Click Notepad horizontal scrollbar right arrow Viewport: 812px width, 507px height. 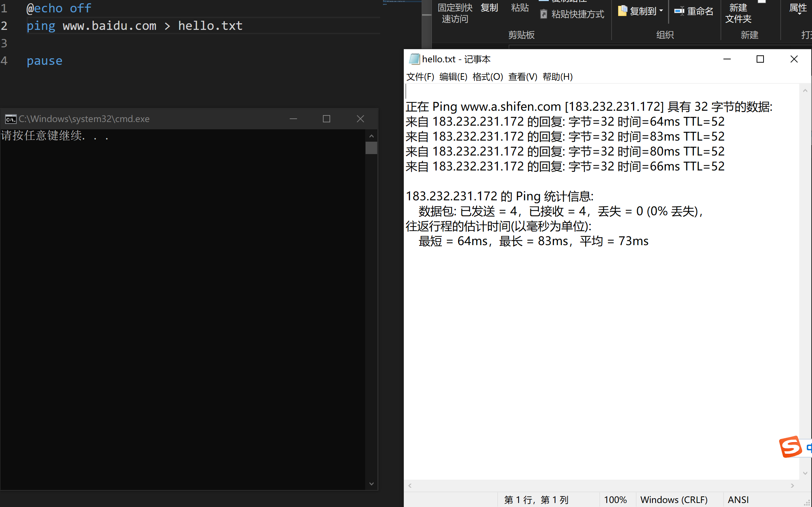click(x=792, y=486)
